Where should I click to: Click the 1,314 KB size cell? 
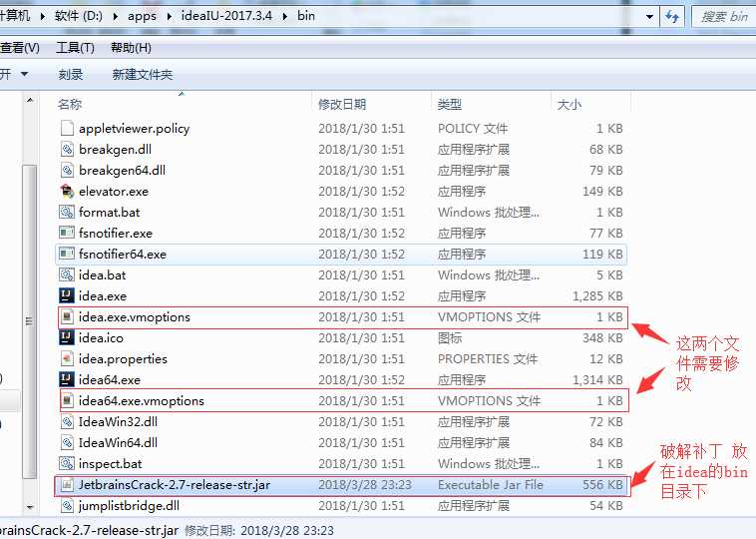click(597, 379)
